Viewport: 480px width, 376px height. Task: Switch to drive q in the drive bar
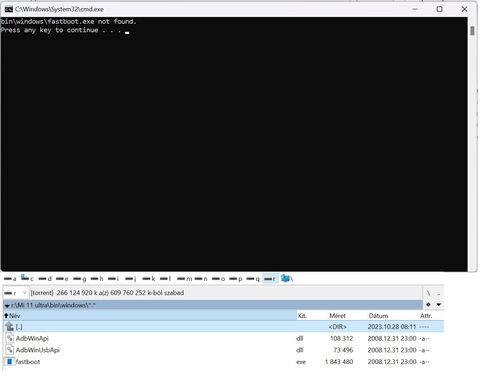pos(253,279)
